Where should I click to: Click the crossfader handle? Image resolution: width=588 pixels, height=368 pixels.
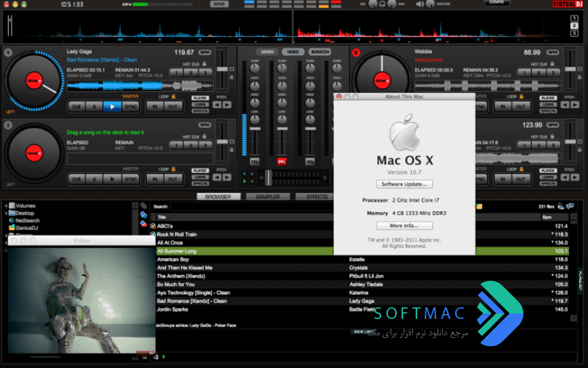tap(269, 178)
